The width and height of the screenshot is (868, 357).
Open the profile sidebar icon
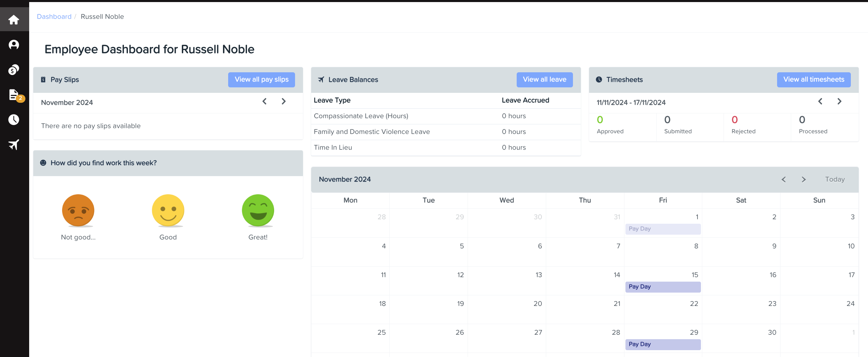14,45
